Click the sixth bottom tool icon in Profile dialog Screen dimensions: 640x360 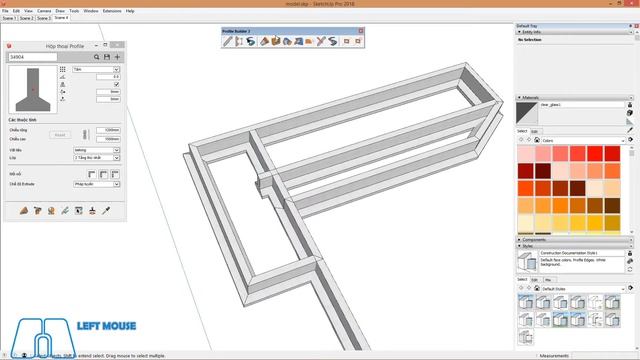coord(92,211)
